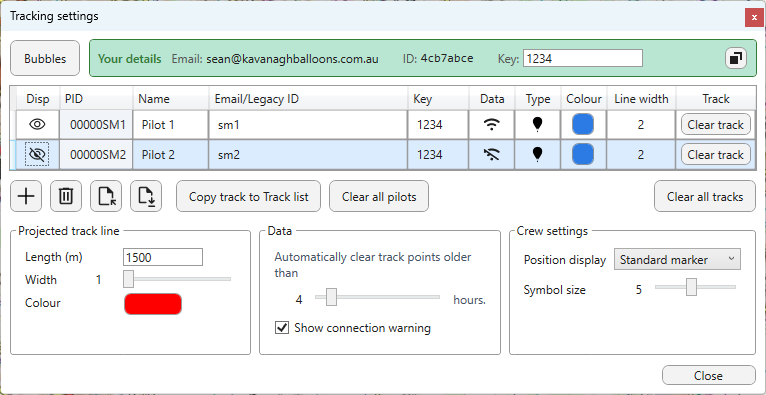Click Pilot 2 disconnected wifi icon

pos(491,155)
